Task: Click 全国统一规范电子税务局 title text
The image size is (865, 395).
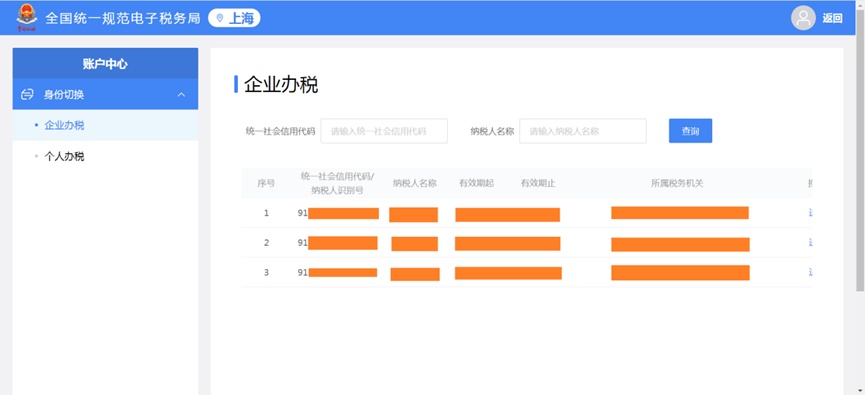Action: tap(122, 18)
